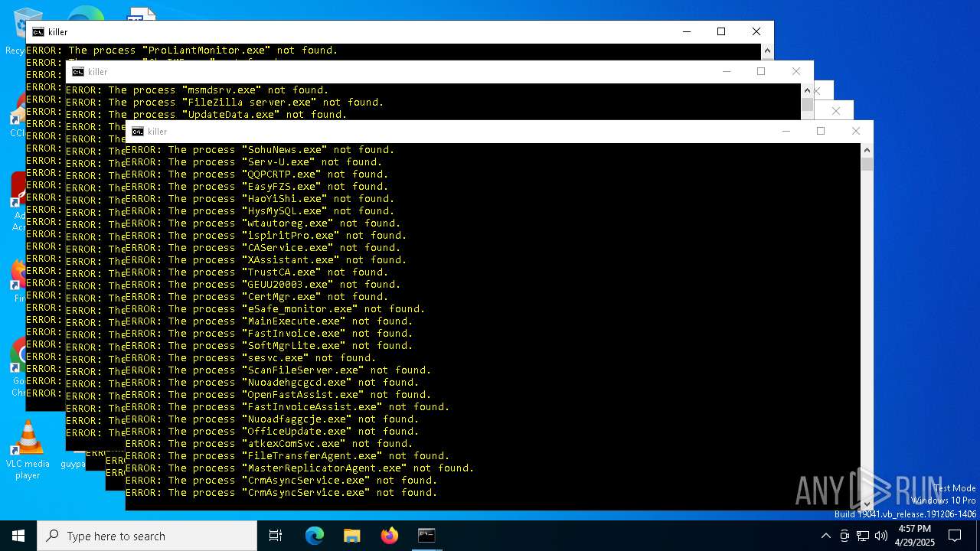Open the VLC media player desktop shortcut
The image size is (980, 551).
[28, 450]
